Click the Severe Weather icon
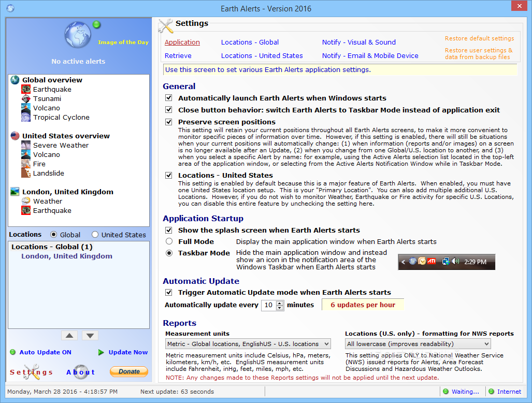 [26, 145]
